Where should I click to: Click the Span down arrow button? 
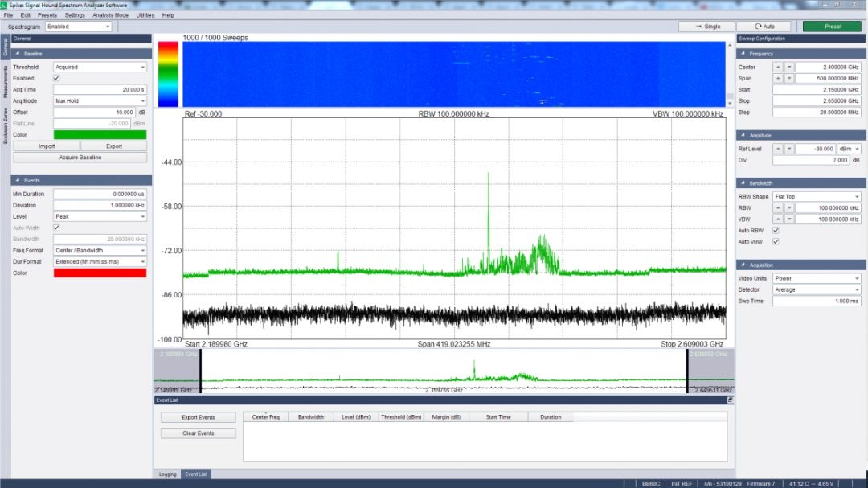789,79
